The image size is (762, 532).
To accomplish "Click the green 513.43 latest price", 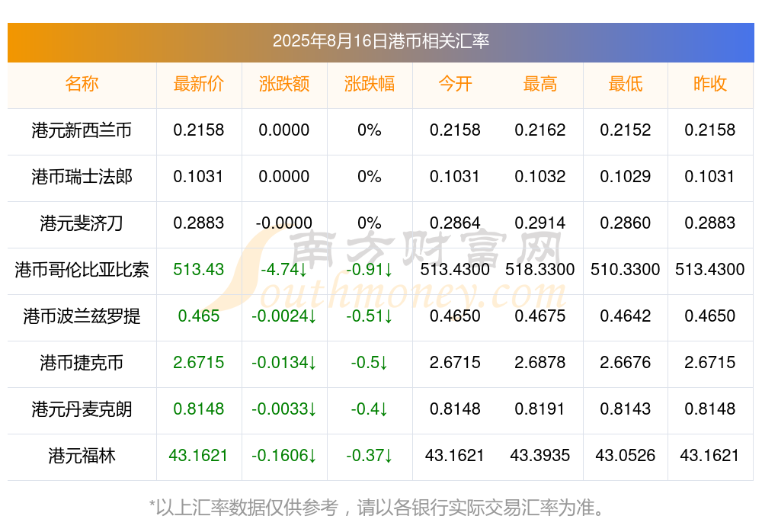I will [x=198, y=269].
